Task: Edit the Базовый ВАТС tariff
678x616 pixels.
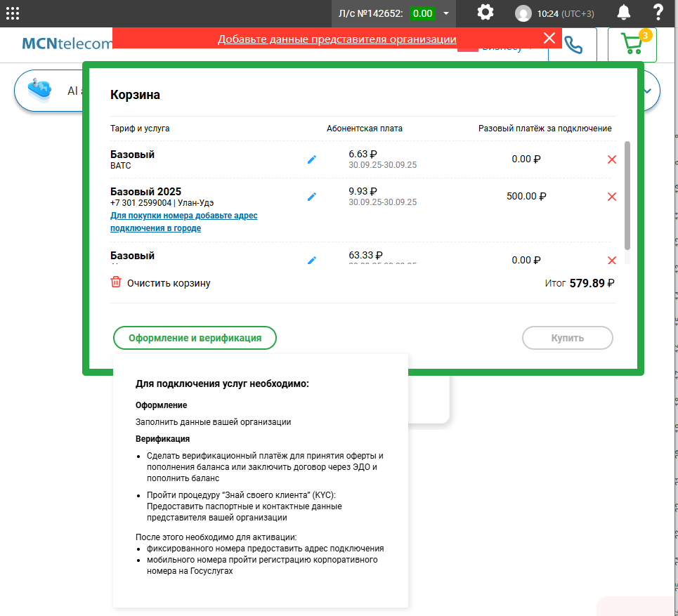Action: coord(312,159)
